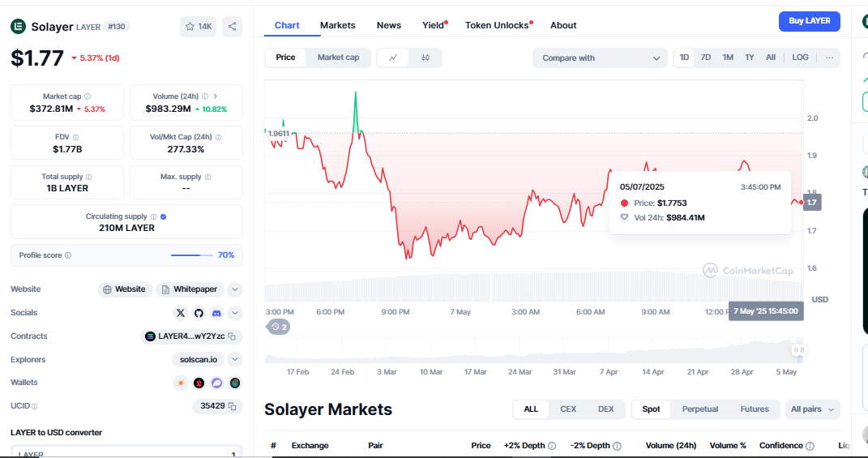This screenshot has width=868, height=458.
Task: Open the Token Unlocks tab
Action: click(498, 25)
